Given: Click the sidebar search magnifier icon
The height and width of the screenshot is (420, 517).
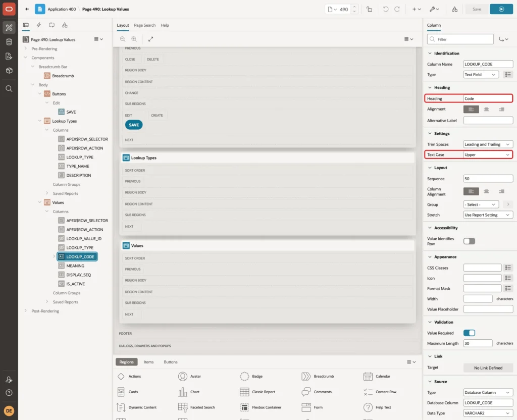Looking at the screenshot, I should pos(9,89).
